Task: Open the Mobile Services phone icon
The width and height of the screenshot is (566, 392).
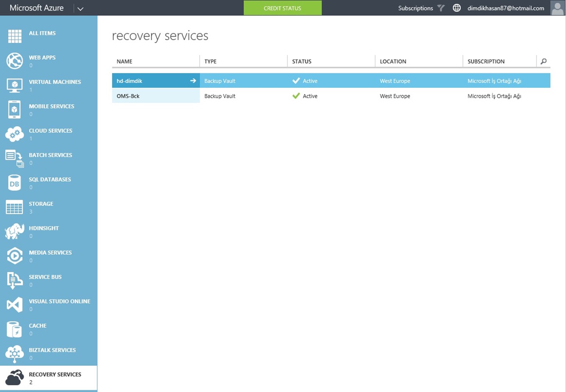Action: 14,110
